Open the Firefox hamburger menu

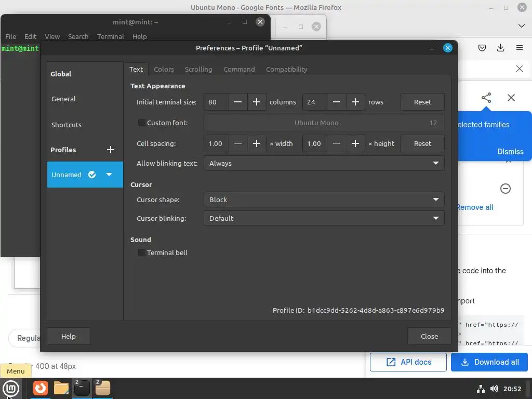519,48
